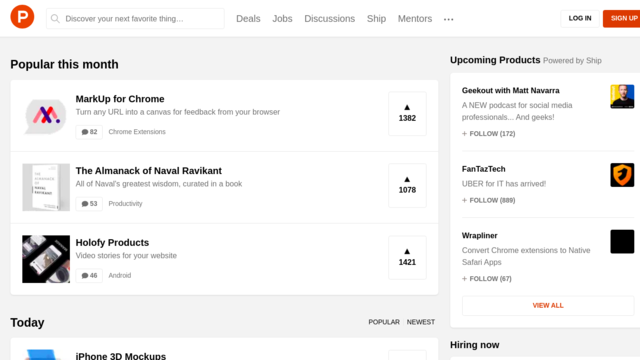Open the Holofy Products title
The height and width of the screenshot is (360, 640).
tap(112, 242)
